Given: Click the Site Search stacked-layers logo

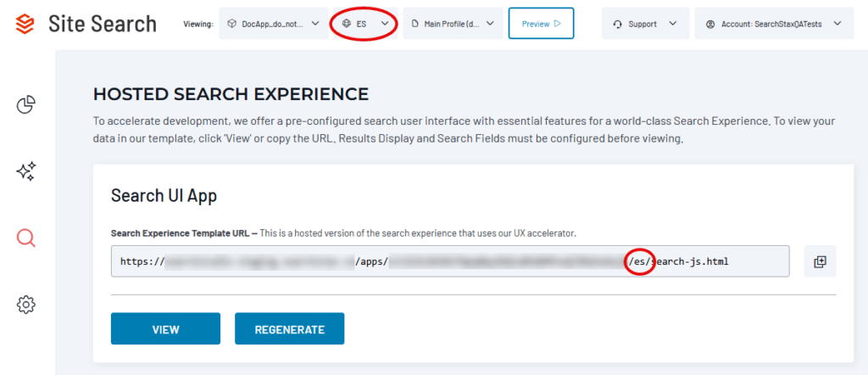Looking at the screenshot, I should (25, 23).
